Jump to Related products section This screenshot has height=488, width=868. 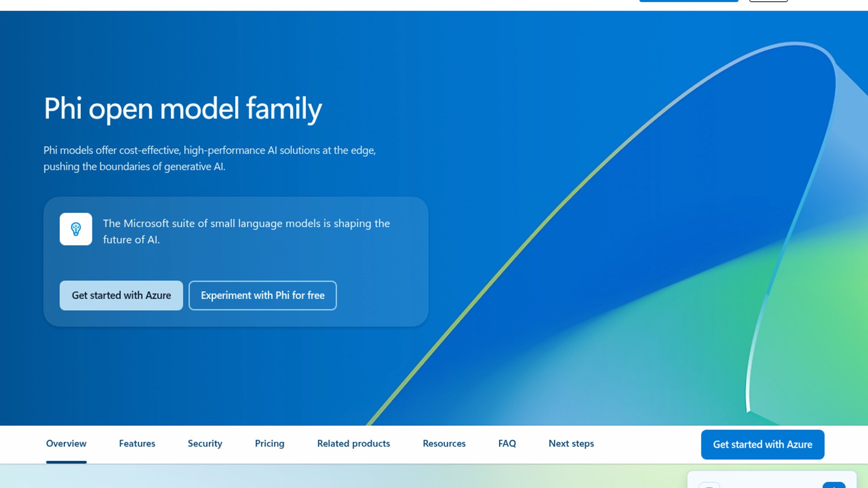click(354, 444)
